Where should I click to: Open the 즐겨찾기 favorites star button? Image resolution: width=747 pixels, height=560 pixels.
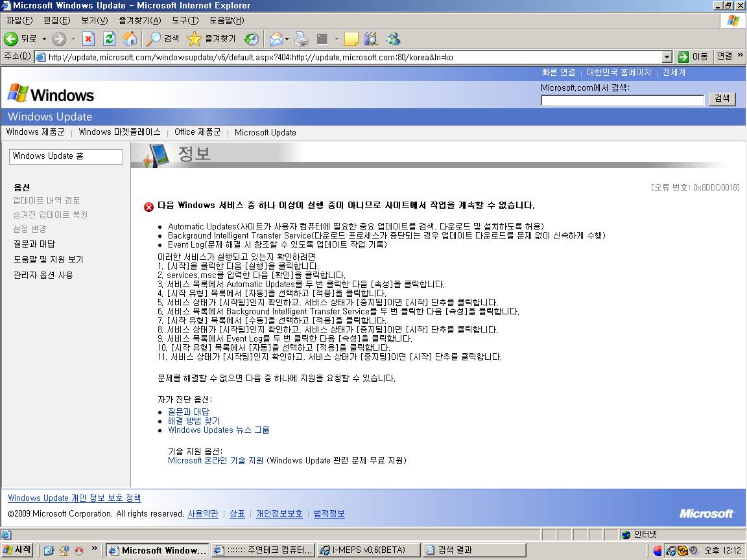pyautogui.click(x=211, y=39)
